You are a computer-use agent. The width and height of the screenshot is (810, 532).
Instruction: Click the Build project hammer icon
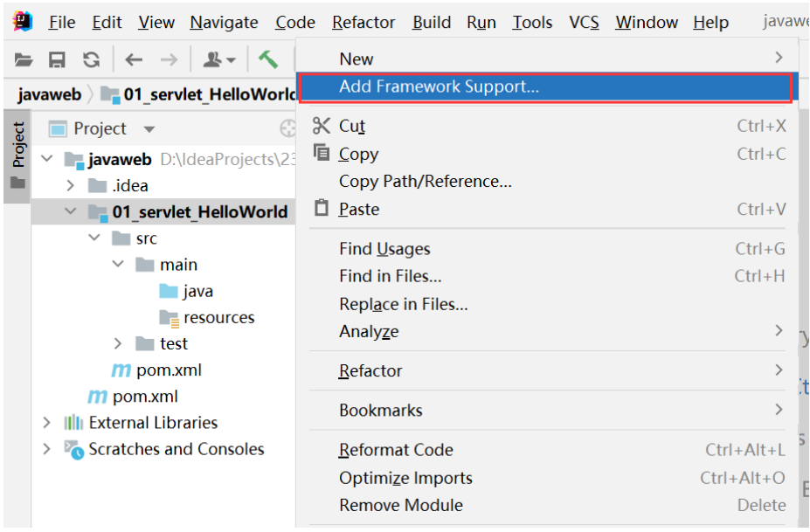pyautogui.click(x=268, y=59)
